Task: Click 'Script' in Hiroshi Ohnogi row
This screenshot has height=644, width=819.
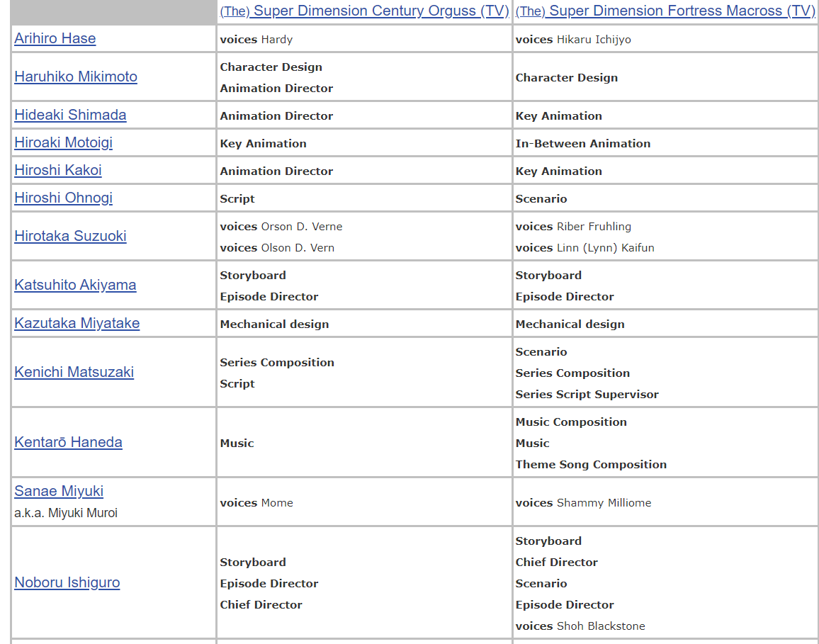Action: (x=237, y=199)
